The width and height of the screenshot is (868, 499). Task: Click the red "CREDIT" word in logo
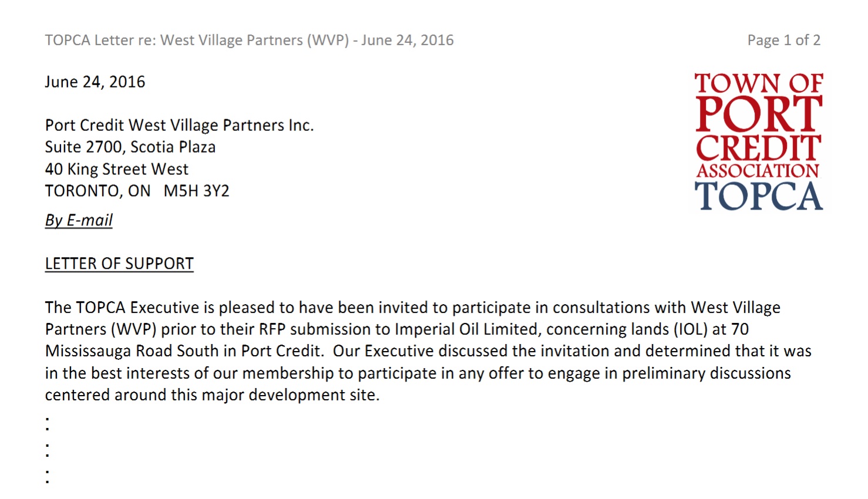758,148
